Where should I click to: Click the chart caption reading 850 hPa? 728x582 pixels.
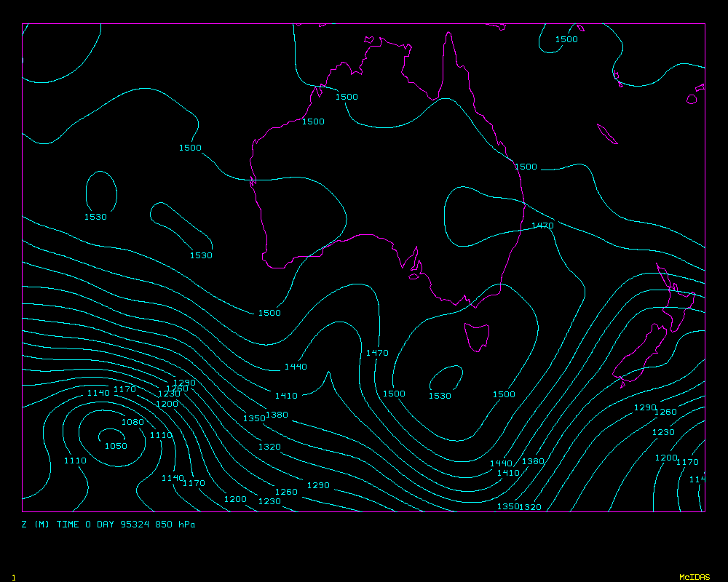(x=175, y=524)
